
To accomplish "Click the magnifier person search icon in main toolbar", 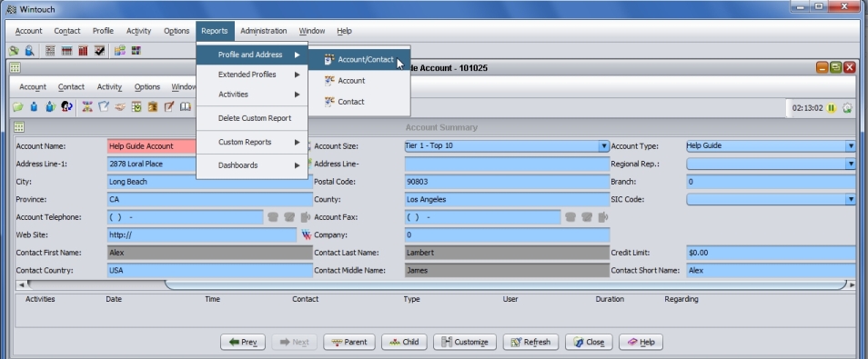I will pyautogui.click(x=29, y=51).
